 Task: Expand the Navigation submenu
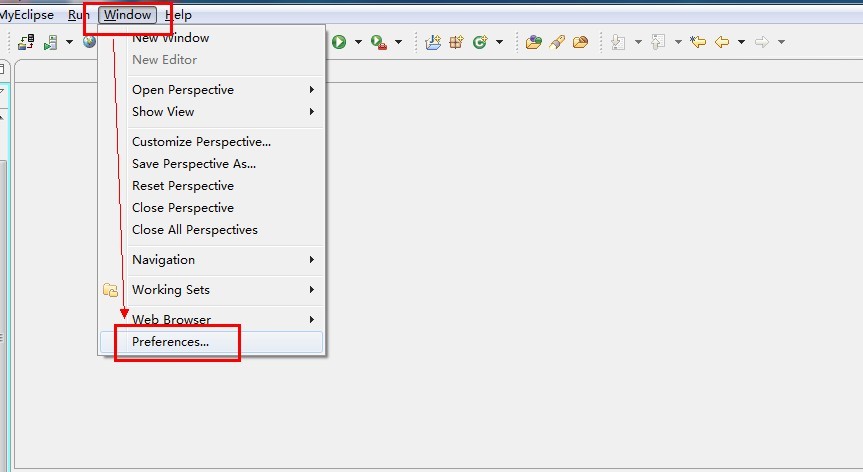(212, 260)
